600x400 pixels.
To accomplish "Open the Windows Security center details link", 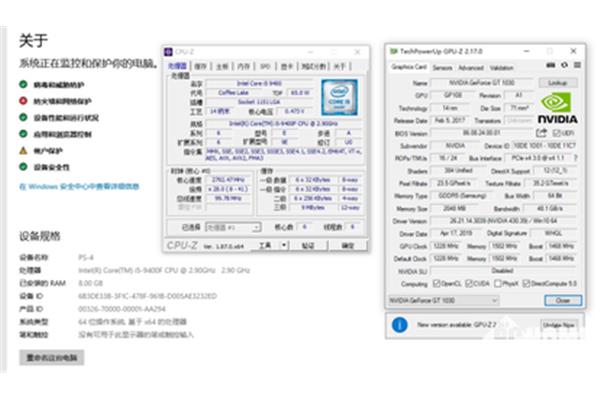I will tap(79, 186).
